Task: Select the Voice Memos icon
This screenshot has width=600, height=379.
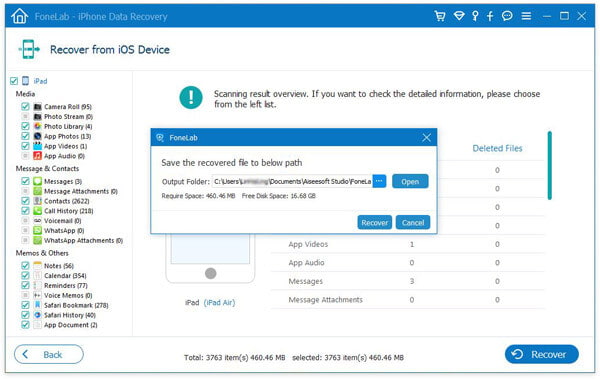Action: tap(37, 295)
